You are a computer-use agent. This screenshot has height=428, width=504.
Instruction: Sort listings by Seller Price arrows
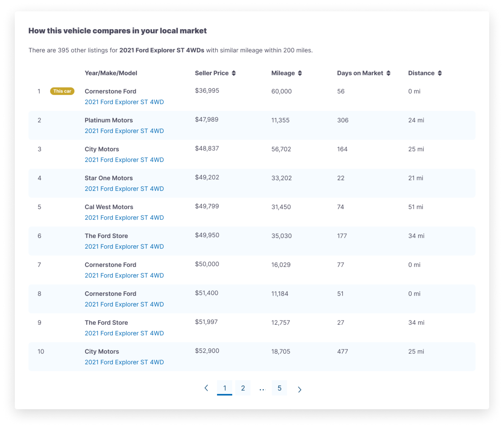[234, 73]
